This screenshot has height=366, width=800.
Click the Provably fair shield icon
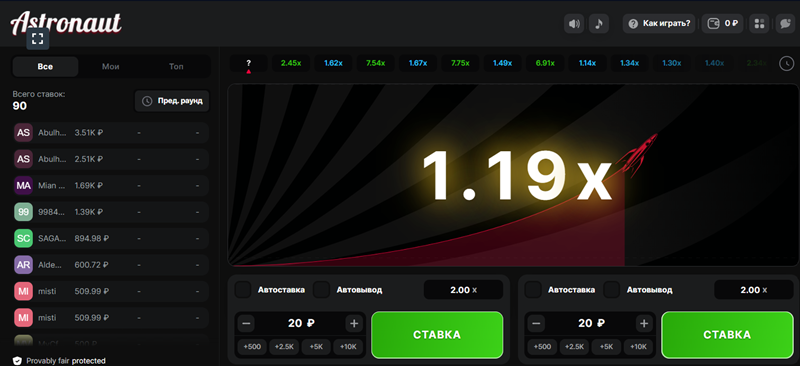(x=17, y=361)
